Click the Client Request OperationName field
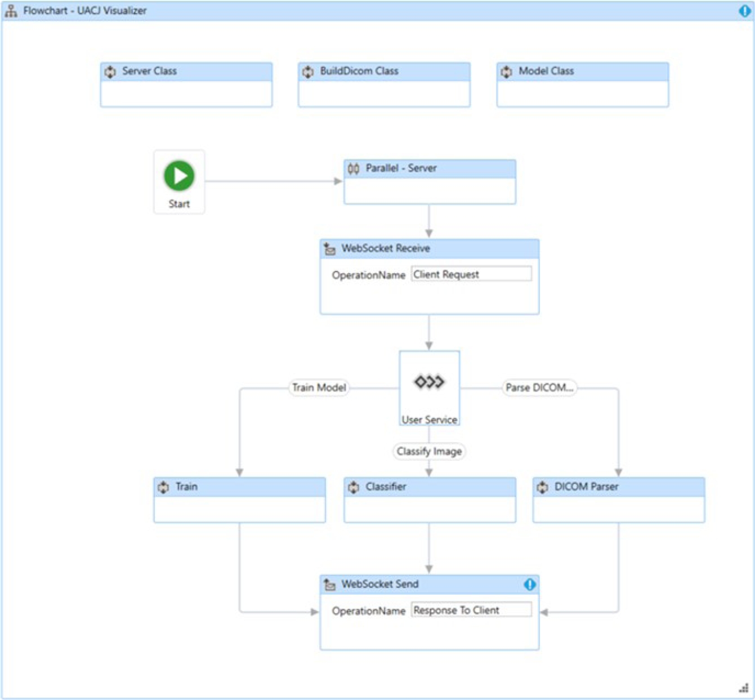 point(471,274)
